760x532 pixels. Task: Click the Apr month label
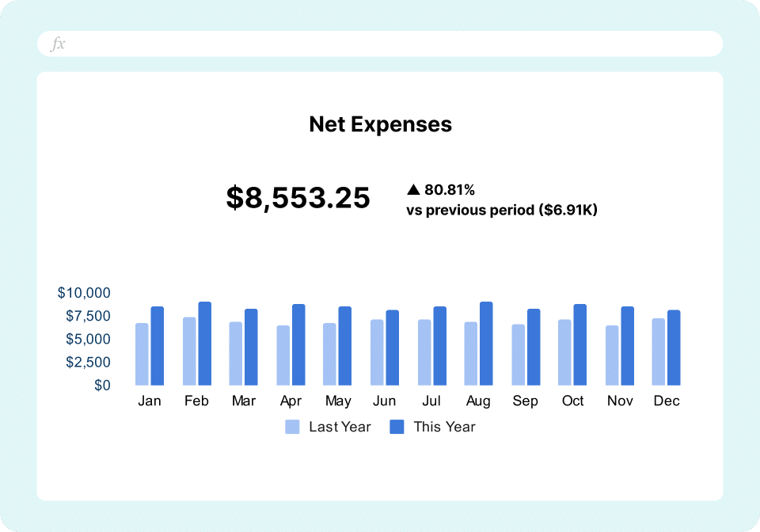(291, 401)
